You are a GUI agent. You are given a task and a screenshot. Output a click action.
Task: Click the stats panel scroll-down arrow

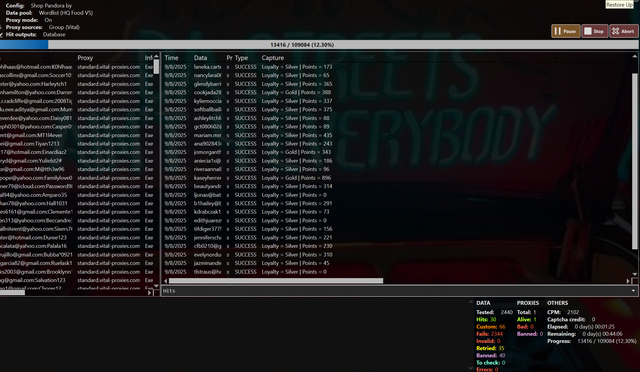click(471, 368)
